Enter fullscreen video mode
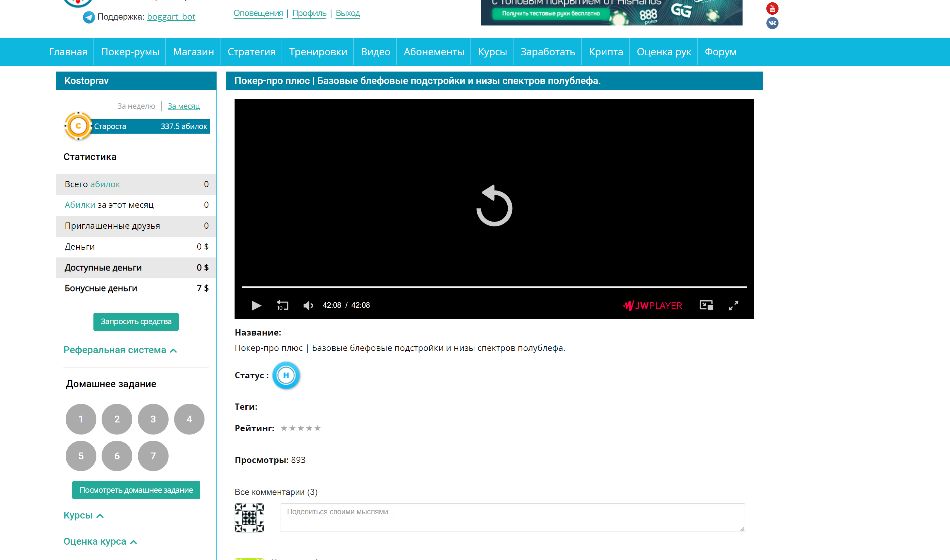Screen dimensions: 950x560 pyautogui.click(x=733, y=305)
